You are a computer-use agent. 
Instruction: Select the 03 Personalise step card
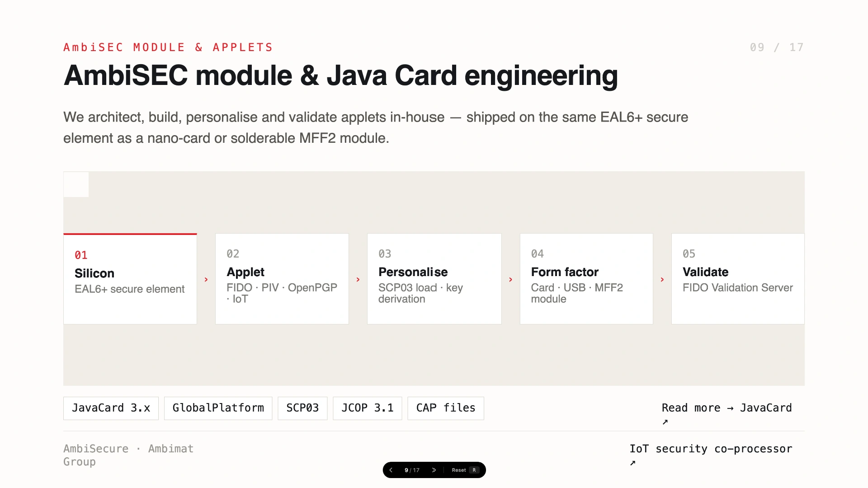coord(434,279)
